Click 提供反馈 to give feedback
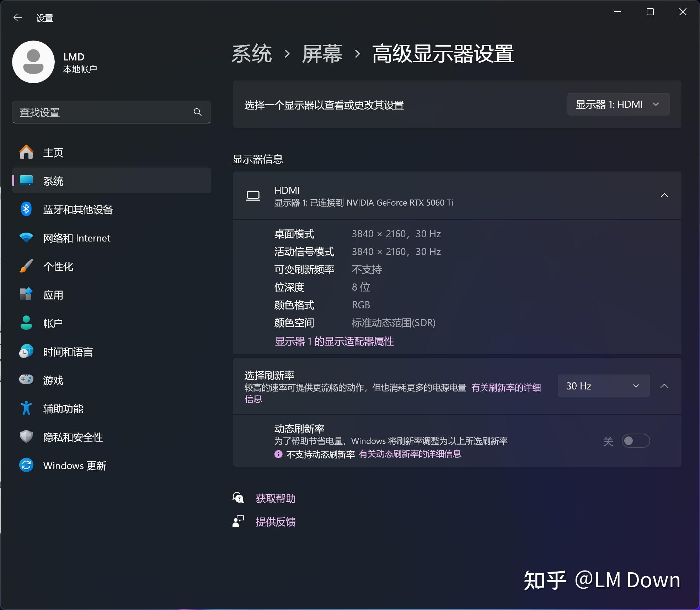700x610 pixels. point(275,521)
